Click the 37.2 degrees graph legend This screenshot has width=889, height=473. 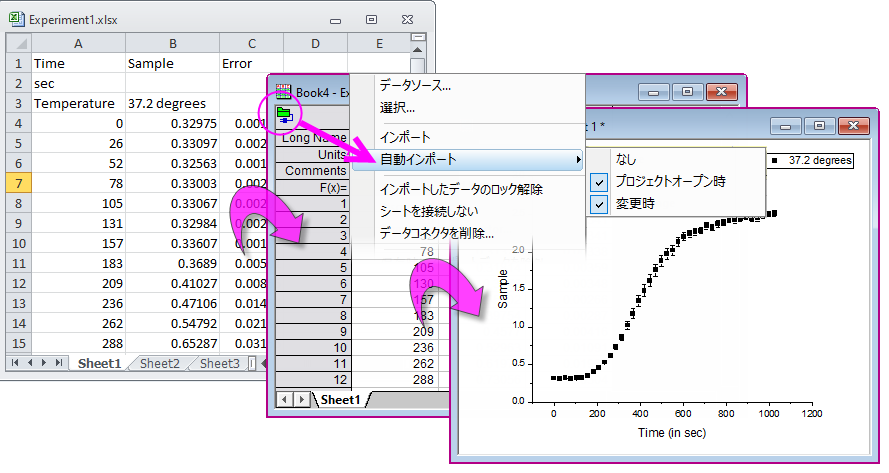[810, 161]
